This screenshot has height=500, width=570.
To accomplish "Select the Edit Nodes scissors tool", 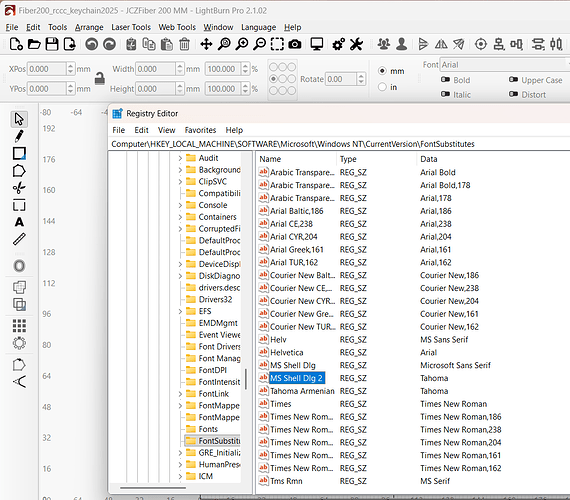I will tap(19, 188).
